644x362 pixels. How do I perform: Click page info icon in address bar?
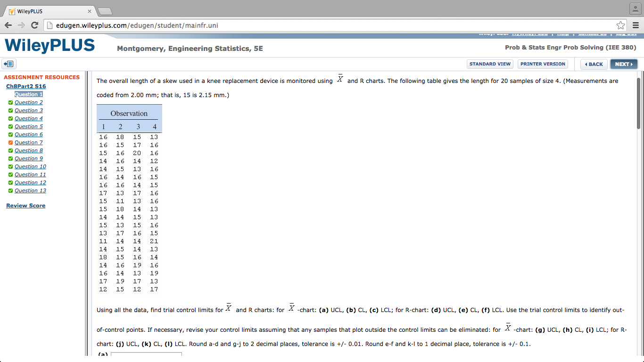[50, 25]
